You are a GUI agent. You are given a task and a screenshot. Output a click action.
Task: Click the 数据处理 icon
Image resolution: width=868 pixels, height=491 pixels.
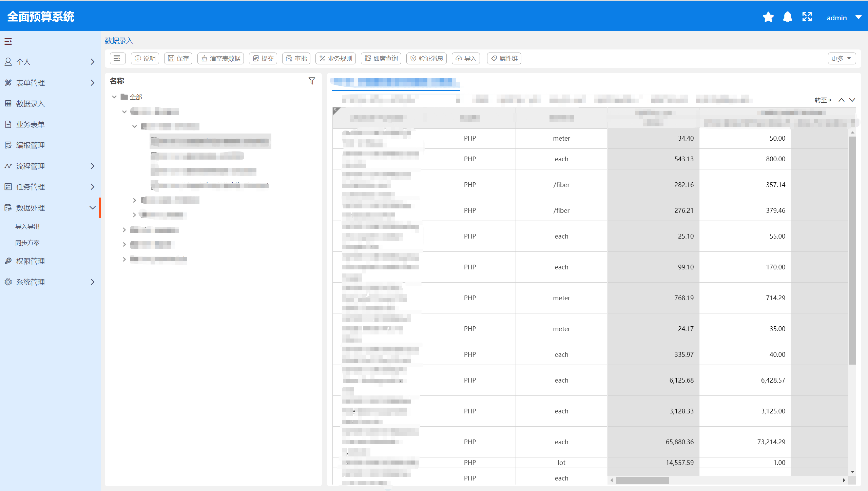coord(8,208)
